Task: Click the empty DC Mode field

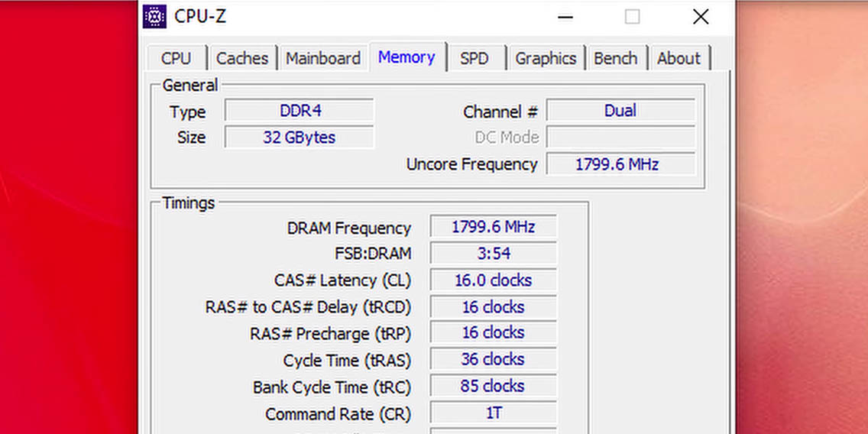Action: coord(620,137)
